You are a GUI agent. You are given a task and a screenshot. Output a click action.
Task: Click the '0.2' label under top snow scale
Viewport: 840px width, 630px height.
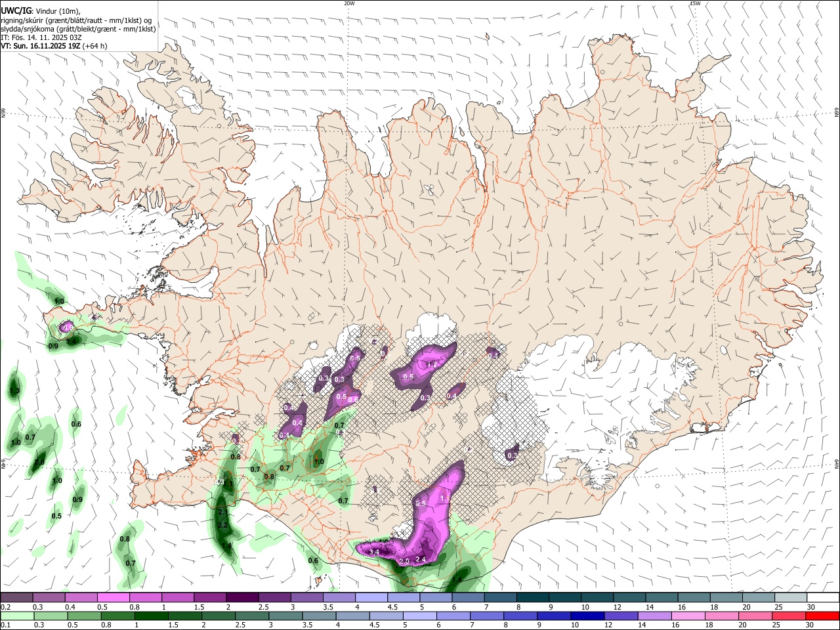[5, 607]
